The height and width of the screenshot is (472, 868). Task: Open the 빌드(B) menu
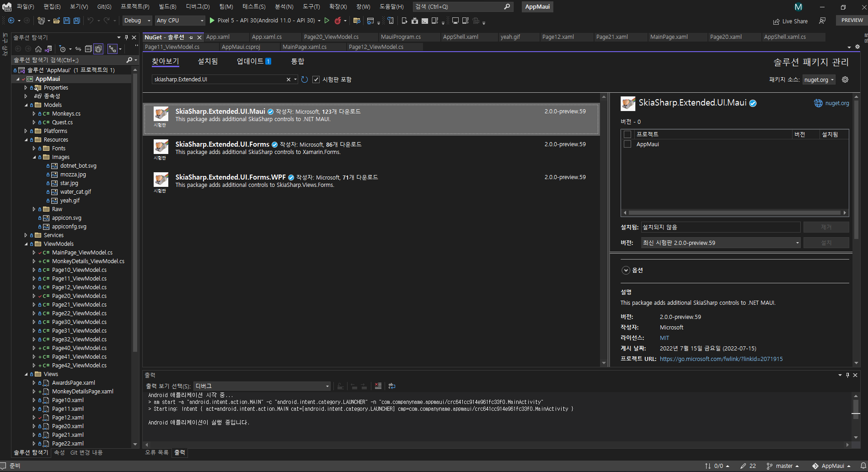tap(167, 7)
